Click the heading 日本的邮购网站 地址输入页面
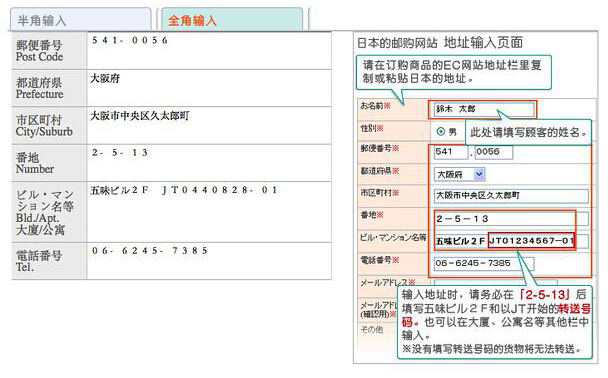Image resolution: width=608 pixels, height=378 pixels. [x=440, y=43]
